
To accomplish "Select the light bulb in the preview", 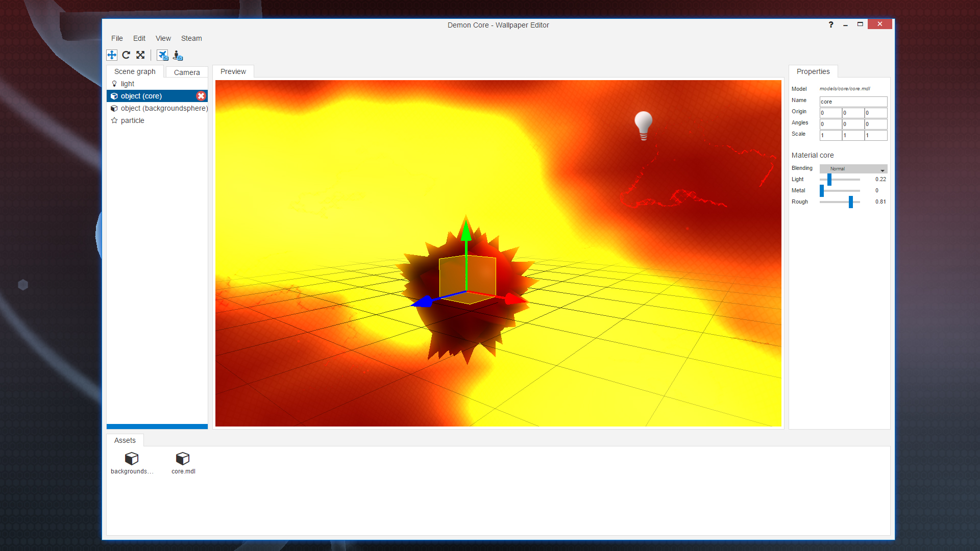I will (x=643, y=126).
